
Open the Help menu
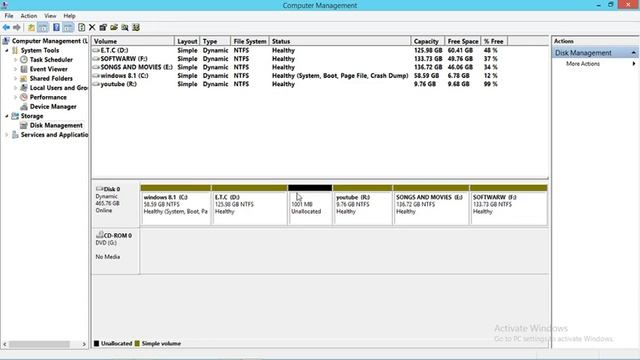69,16
